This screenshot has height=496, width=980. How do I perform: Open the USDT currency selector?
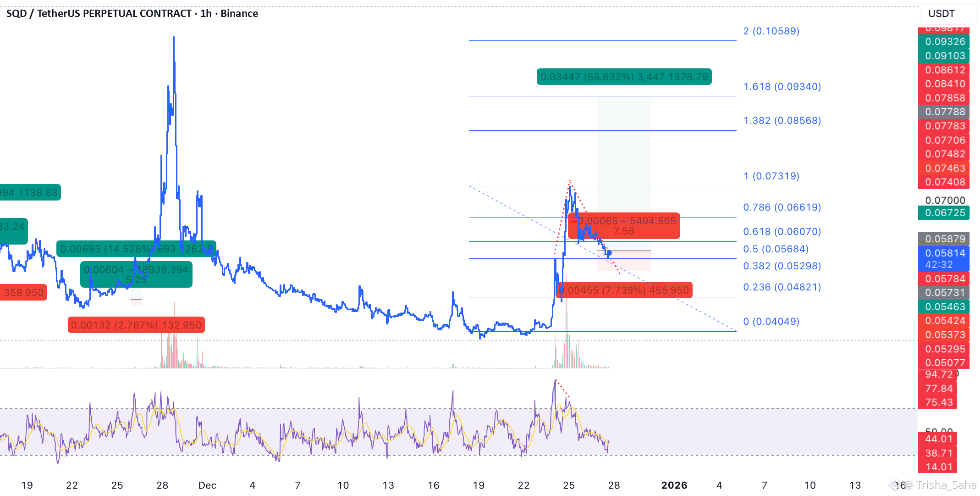point(947,14)
